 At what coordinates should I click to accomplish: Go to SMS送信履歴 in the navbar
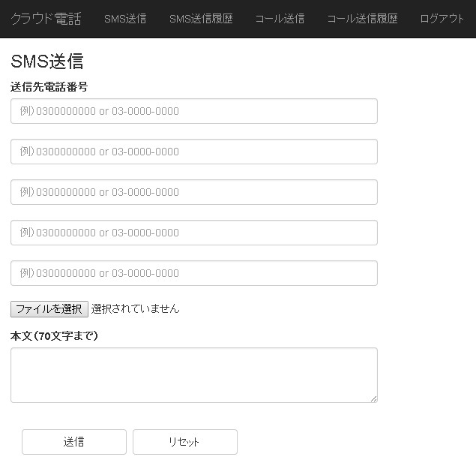pos(201,19)
